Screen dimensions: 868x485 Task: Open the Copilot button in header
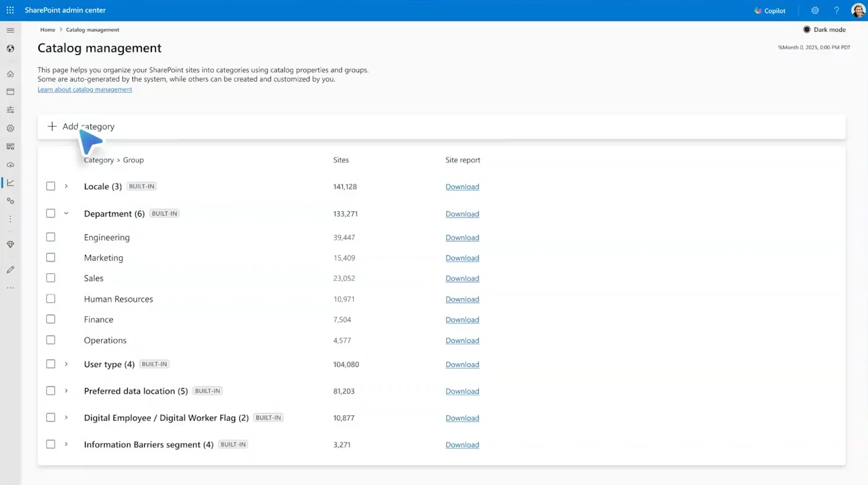pyautogui.click(x=770, y=11)
